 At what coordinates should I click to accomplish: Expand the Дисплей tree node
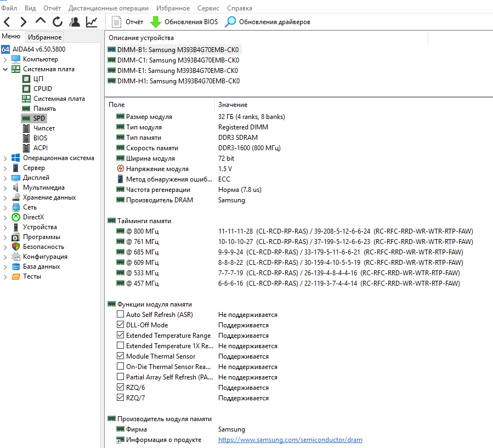[5, 178]
